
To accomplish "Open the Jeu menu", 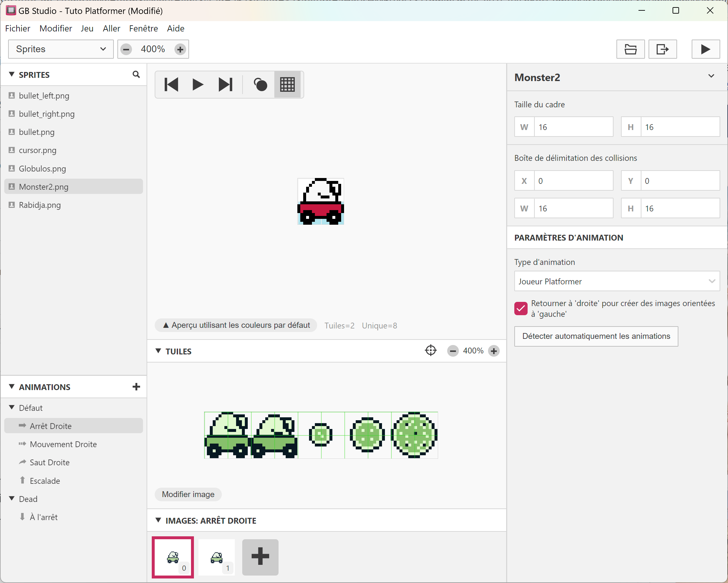I will (87, 29).
